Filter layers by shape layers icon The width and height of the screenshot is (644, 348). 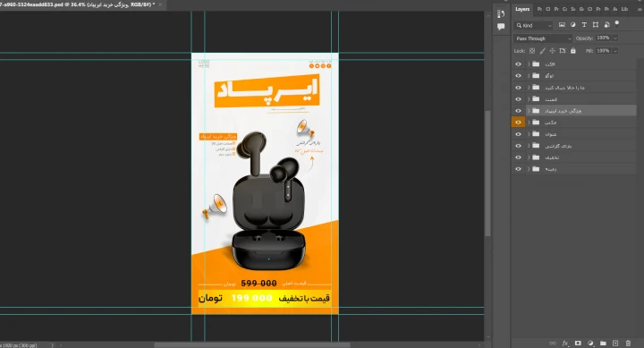(596, 25)
